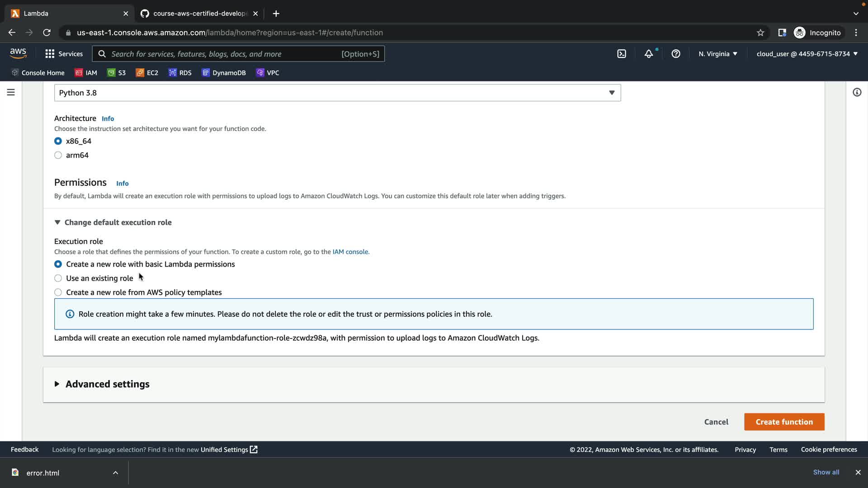Open the Services grid menu
This screenshot has height=488, width=868.
point(64,54)
